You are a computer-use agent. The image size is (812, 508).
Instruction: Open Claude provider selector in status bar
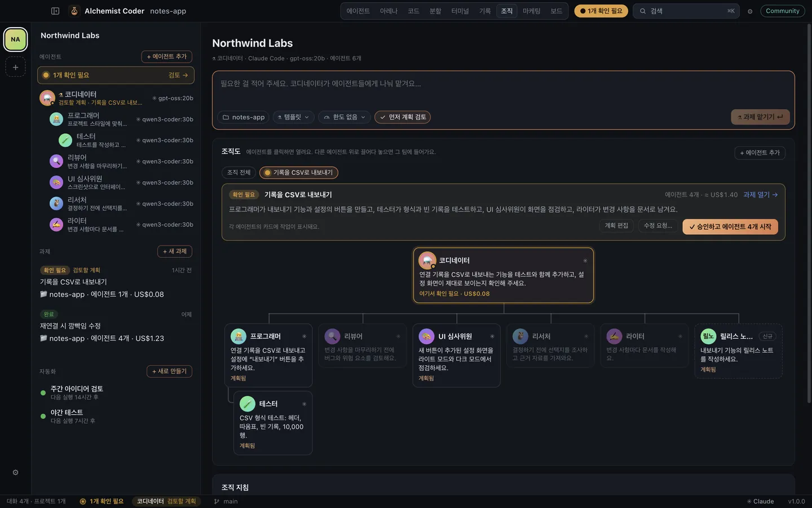tap(760, 501)
